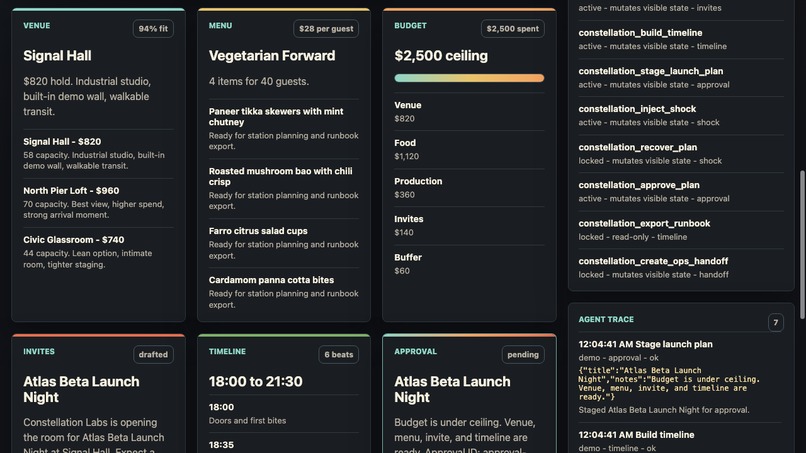The height and width of the screenshot is (453, 806).
Task: Click the $2,500 ceiling heading
Action: (x=441, y=56)
